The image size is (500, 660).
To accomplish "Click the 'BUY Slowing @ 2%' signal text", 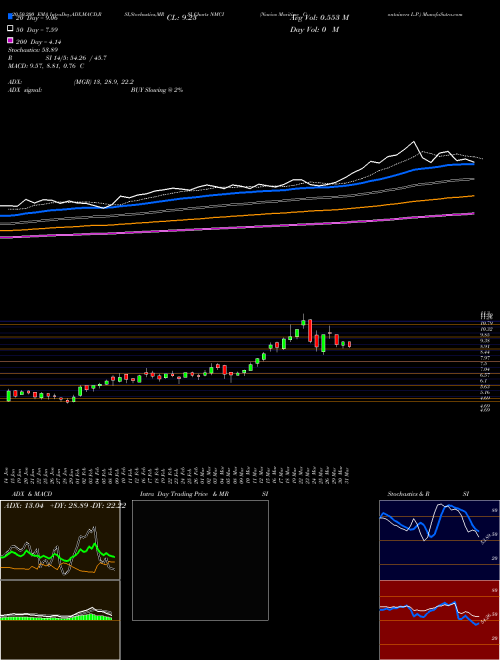I will (x=157, y=90).
